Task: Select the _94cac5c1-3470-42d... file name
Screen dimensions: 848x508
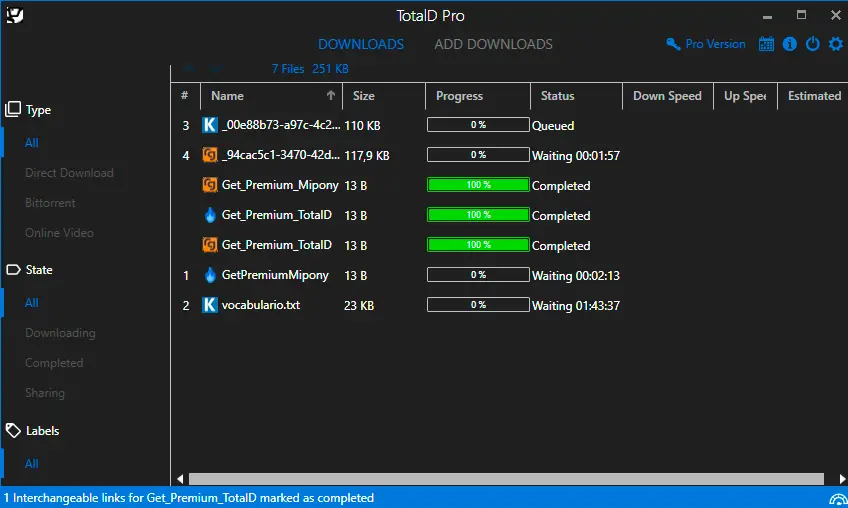Action: point(281,155)
